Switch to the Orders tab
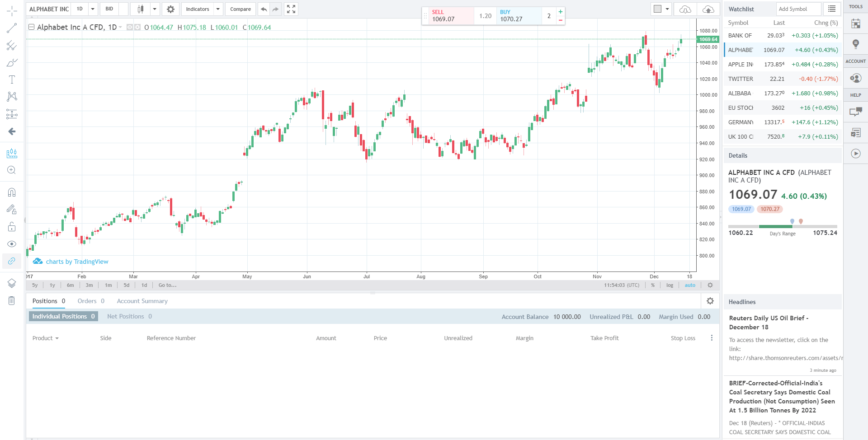This screenshot has height=440, width=868. pos(91,301)
